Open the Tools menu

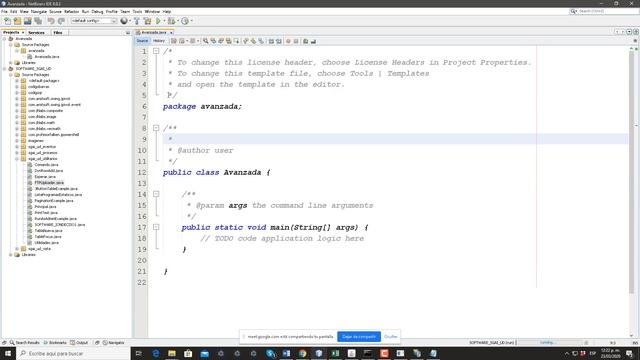(137, 11)
